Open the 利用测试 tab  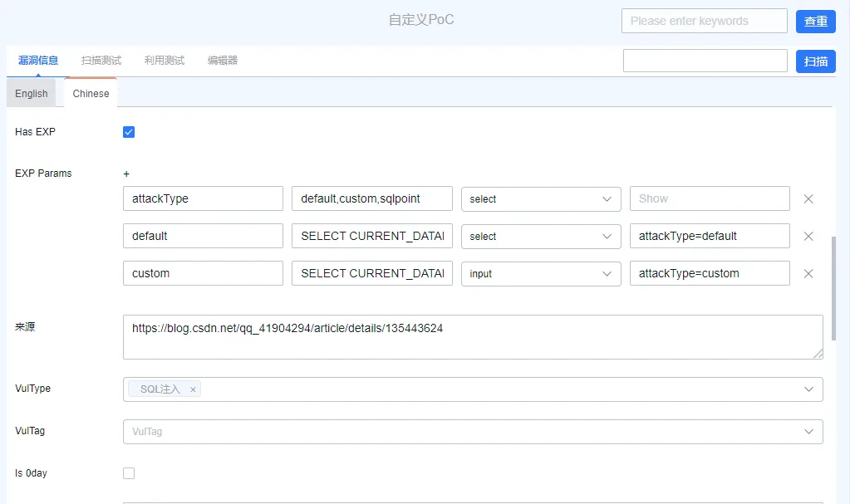coord(165,60)
